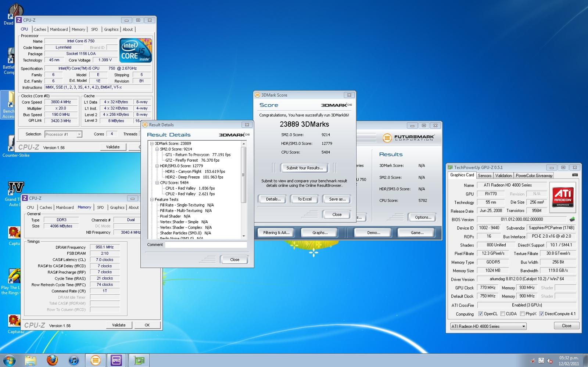The height and width of the screenshot is (367, 588).
Task: Switch to the Sensors tab in GPU-Z
Action: coord(485,176)
